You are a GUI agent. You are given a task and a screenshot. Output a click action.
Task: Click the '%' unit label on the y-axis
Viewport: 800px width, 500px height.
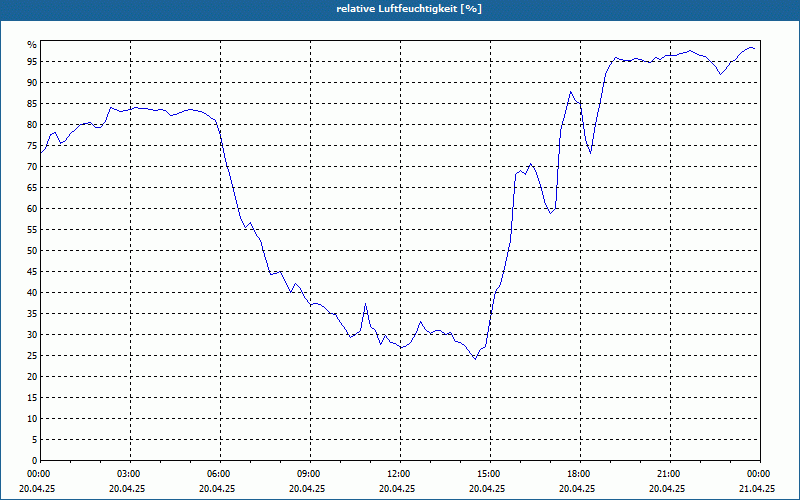32,45
